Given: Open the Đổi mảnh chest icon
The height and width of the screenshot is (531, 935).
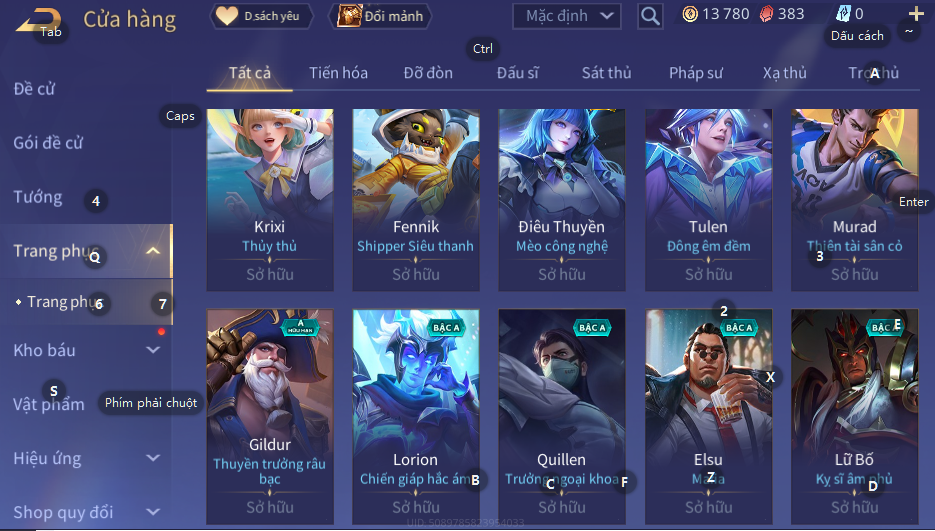Looking at the screenshot, I should pos(349,16).
